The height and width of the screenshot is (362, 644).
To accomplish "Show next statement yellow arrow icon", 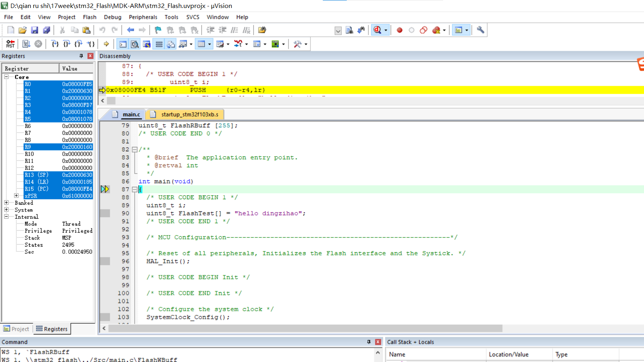I will (x=106, y=44).
